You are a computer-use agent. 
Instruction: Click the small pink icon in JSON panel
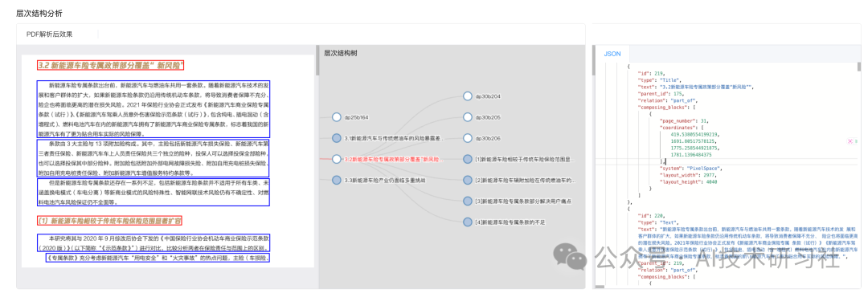(x=850, y=142)
